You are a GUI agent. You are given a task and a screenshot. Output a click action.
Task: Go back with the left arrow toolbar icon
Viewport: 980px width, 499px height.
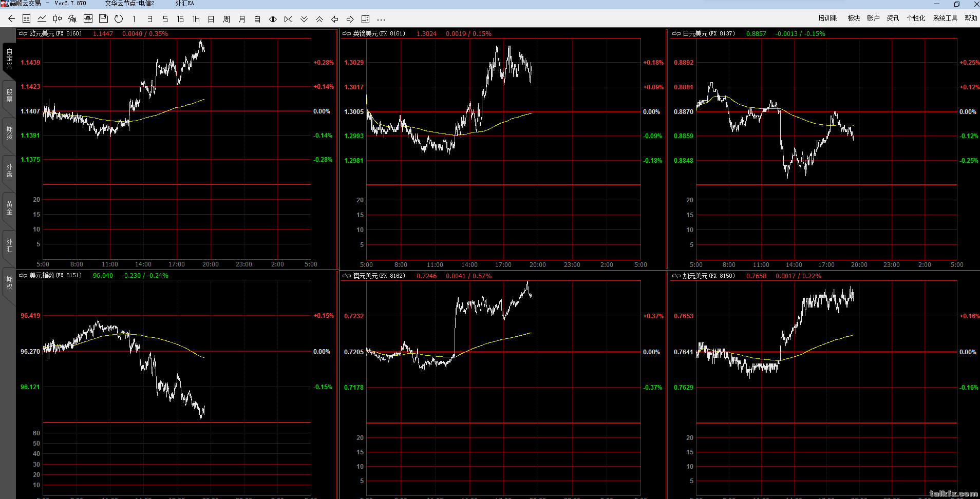pyautogui.click(x=11, y=19)
